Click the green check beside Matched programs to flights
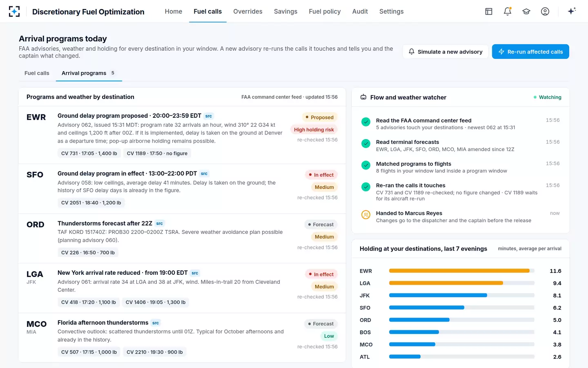This screenshot has width=588, height=368. coord(366,165)
